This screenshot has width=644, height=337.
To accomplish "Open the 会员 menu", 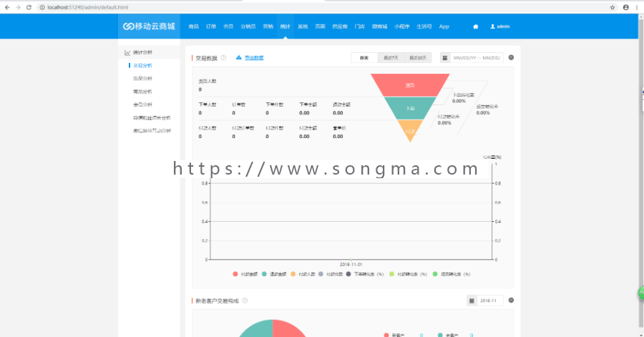I will tap(228, 26).
